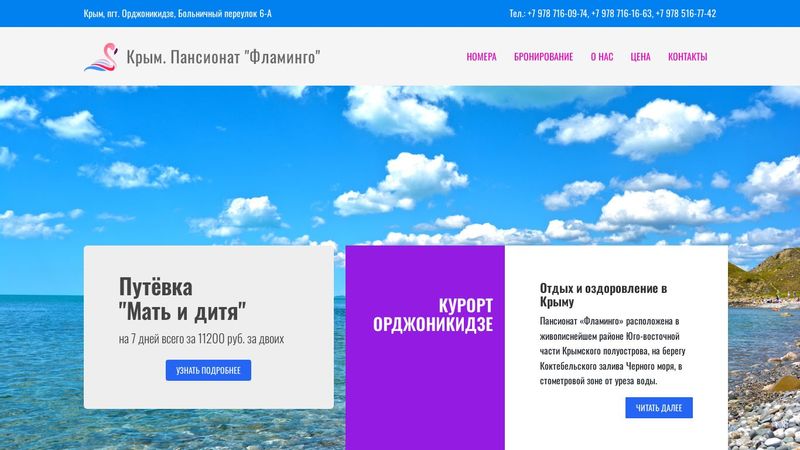Call phone number +7 978 716-09-74
800x450 pixels.
tap(558, 14)
